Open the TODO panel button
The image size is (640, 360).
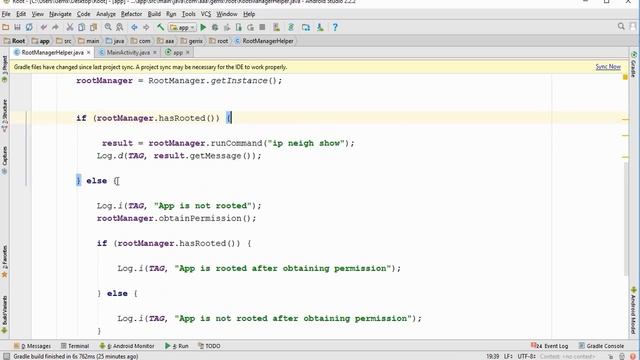209,346
